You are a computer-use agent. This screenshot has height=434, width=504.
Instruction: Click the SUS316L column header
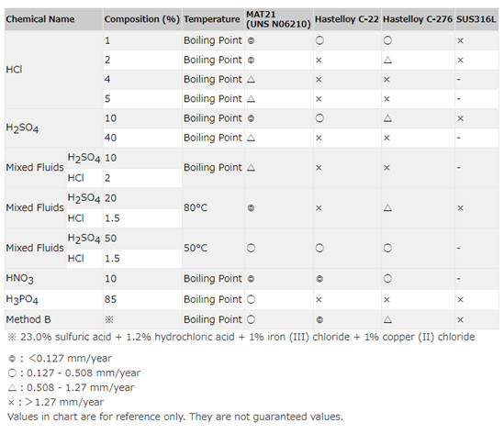click(x=476, y=19)
